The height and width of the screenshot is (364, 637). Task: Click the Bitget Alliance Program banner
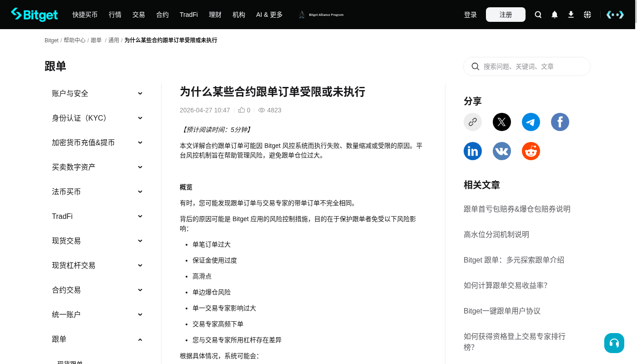pos(321,15)
